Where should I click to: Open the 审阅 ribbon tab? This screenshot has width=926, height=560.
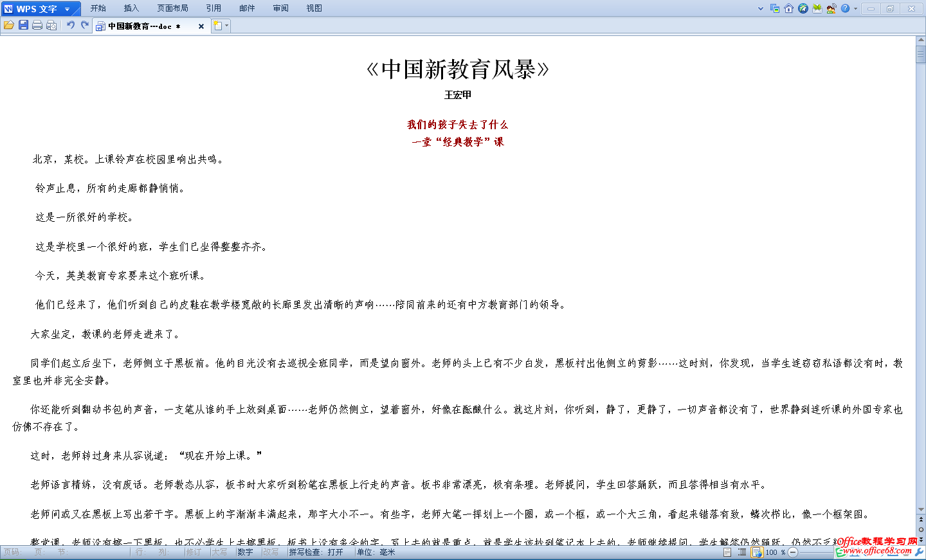pyautogui.click(x=280, y=8)
